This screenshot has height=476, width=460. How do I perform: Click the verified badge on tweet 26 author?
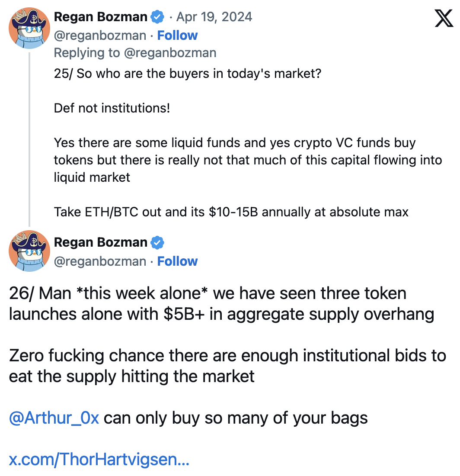pos(157,243)
